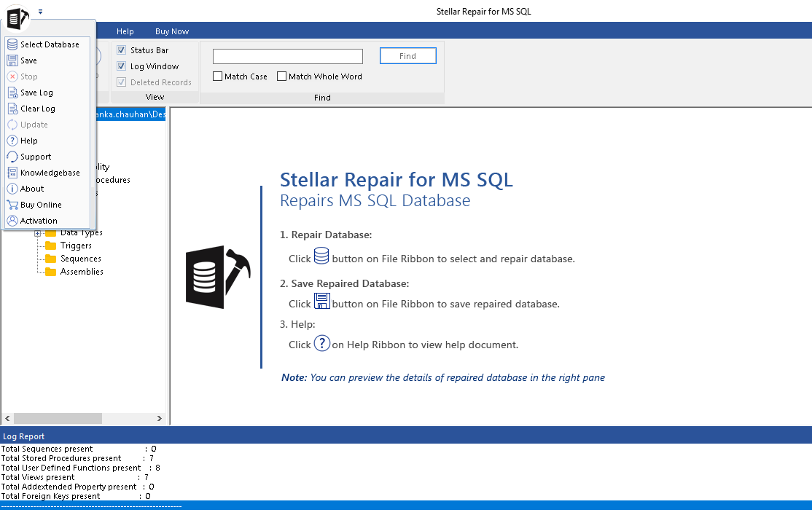Click the Log Report panel header
Viewport: 812px width, 515px height.
pyautogui.click(x=406, y=436)
